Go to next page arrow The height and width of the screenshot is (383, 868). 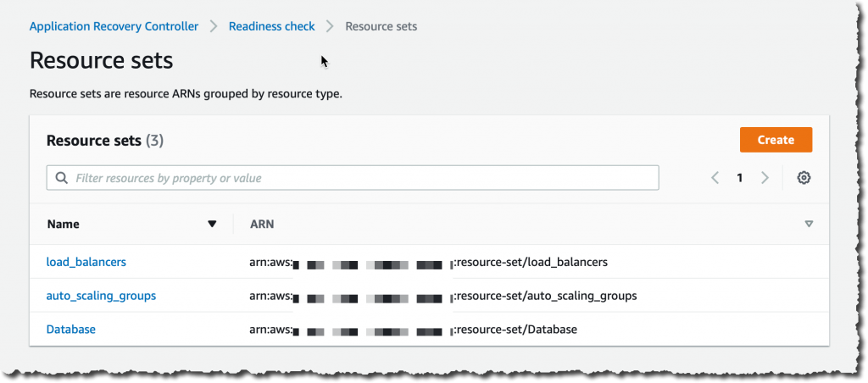pos(765,178)
